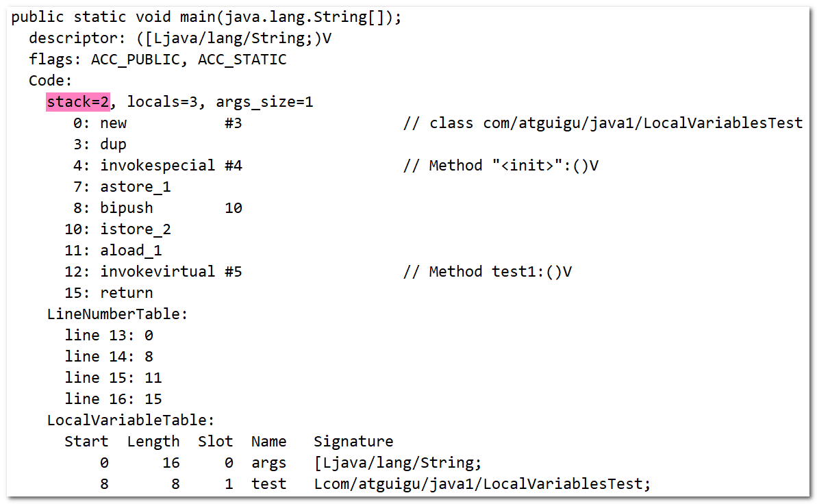This screenshot has width=817, height=504.
Task: Click the ACC_STATIC flag
Action: 242,60
